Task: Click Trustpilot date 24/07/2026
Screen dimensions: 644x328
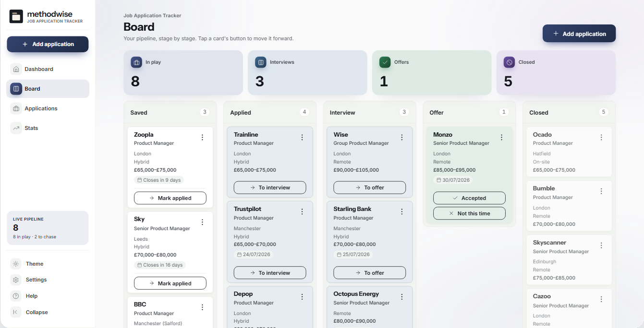Action: tap(254, 255)
